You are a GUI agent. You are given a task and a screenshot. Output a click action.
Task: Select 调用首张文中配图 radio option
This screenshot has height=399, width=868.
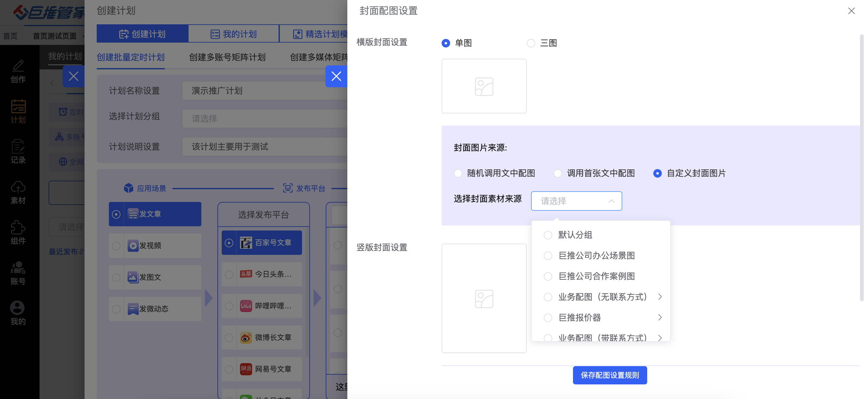pos(558,173)
